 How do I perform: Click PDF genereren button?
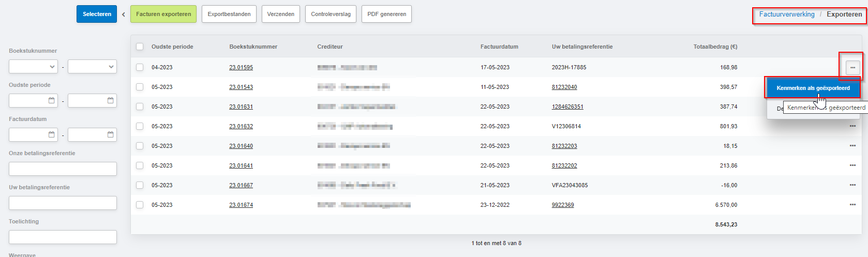point(387,14)
